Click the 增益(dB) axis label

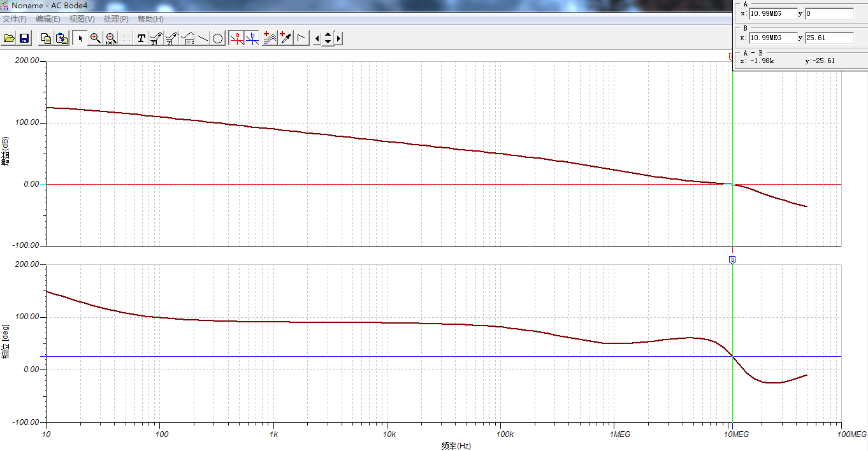5,152
